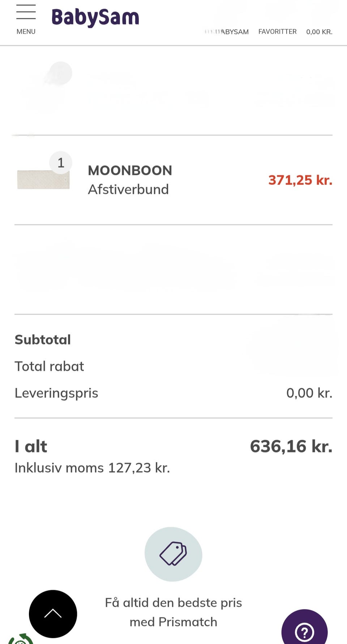Click the 371,25 kr. item price
This screenshot has width=347, height=644.
300,180
